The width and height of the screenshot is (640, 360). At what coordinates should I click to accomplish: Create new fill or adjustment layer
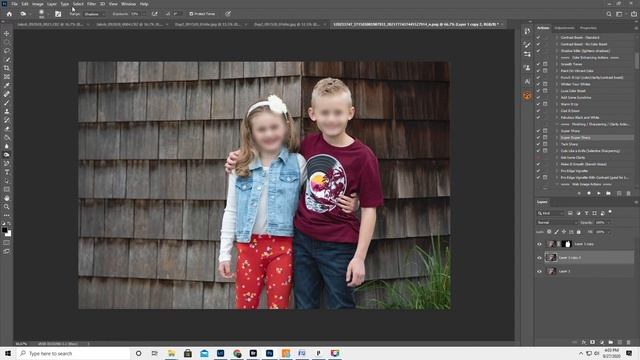click(602, 342)
